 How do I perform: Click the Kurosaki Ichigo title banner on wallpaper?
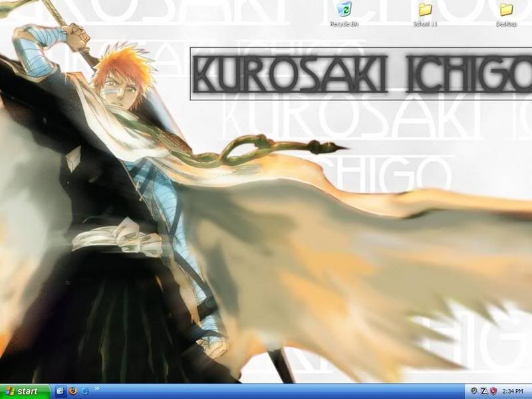[x=359, y=74]
